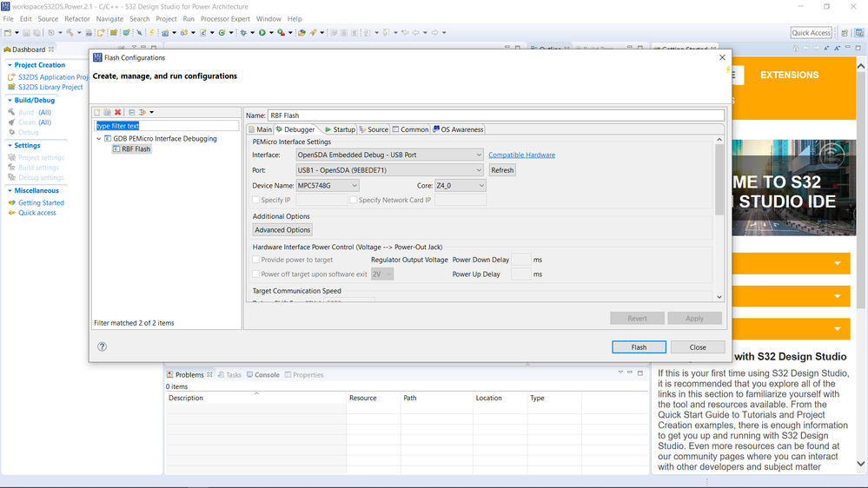Open the Refactor menu

pos(77,19)
